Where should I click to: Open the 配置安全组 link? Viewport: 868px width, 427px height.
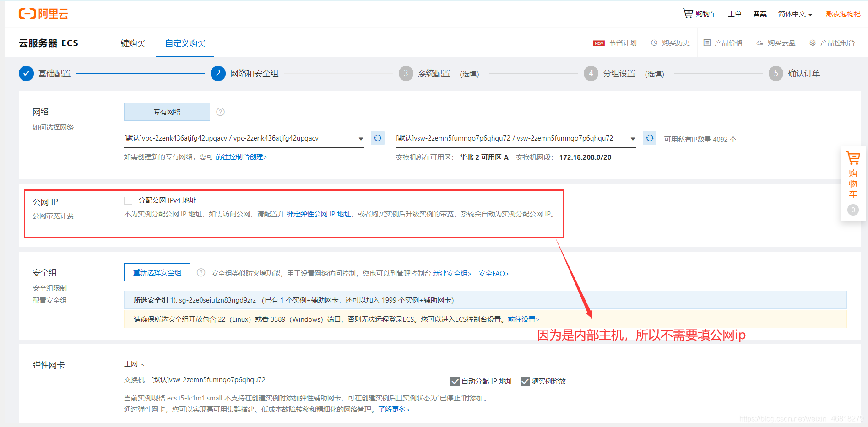tap(49, 301)
